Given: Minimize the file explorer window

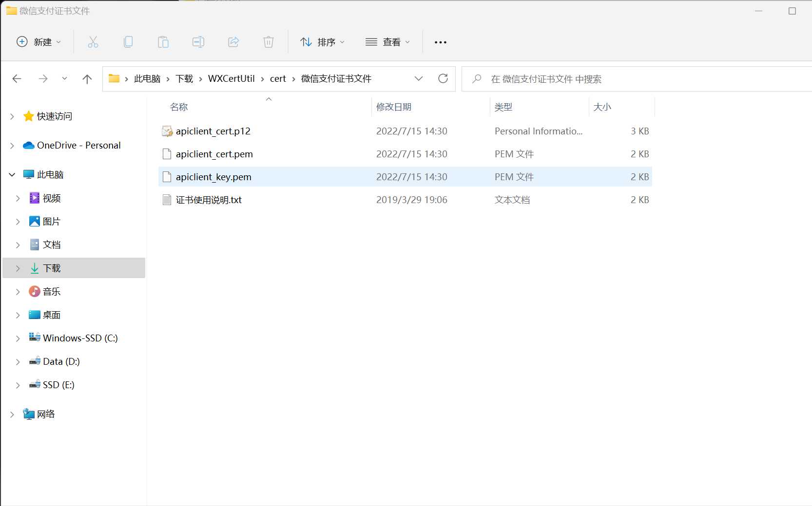Looking at the screenshot, I should coord(758,11).
